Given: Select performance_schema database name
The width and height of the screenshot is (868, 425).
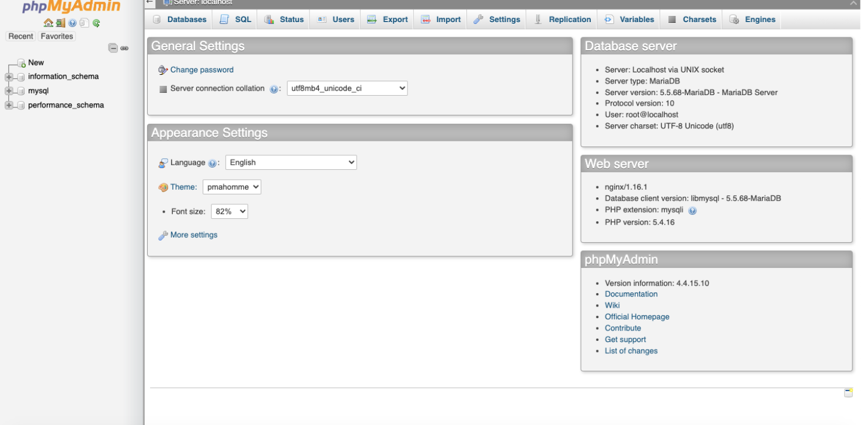Looking at the screenshot, I should [66, 105].
